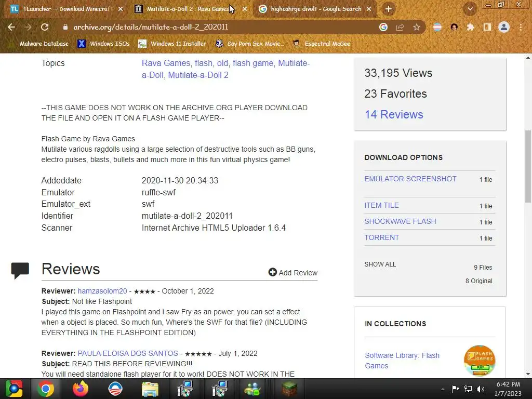Viewport: 532px width, 399px height.
Task: Download the ITEM TILE file
Action: [x=381, y=205]
